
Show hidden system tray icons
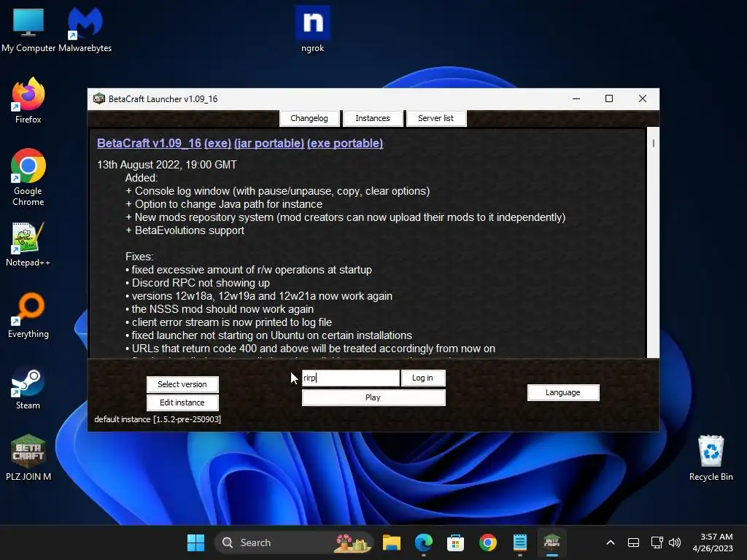coord(611,542)
